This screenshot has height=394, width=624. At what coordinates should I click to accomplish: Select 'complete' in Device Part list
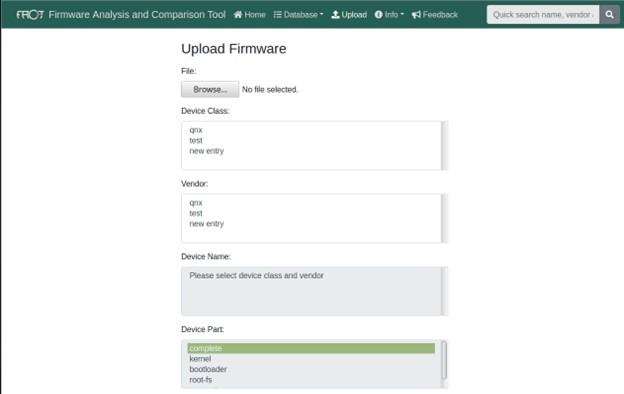(x=311, y=348)
